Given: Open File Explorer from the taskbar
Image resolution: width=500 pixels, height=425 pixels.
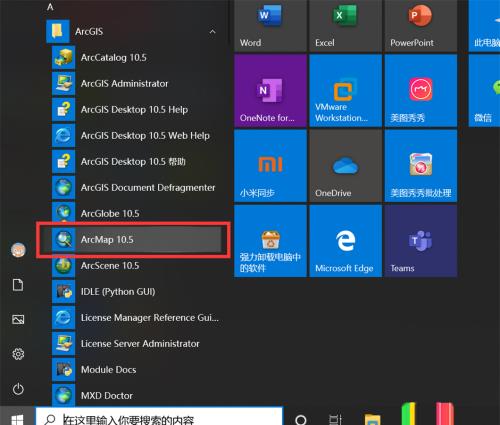Looking at the screenshot, I should (372, 419).
